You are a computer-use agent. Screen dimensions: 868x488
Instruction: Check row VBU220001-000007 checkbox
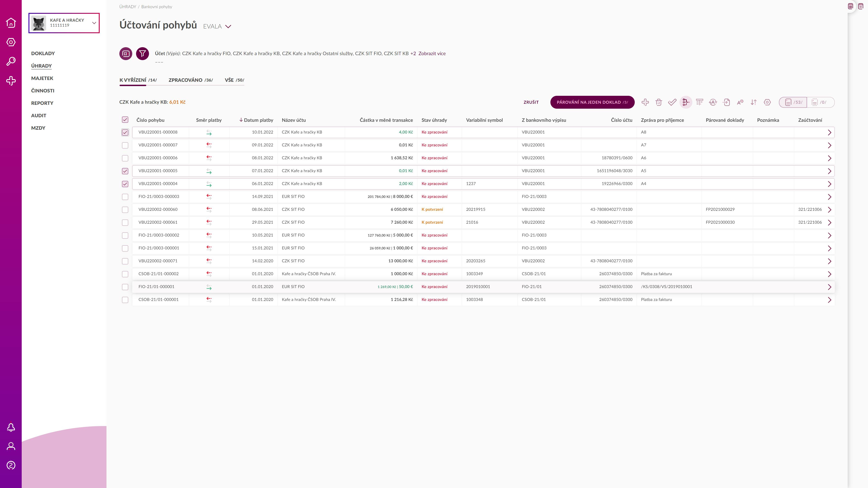tap(125, 145)
